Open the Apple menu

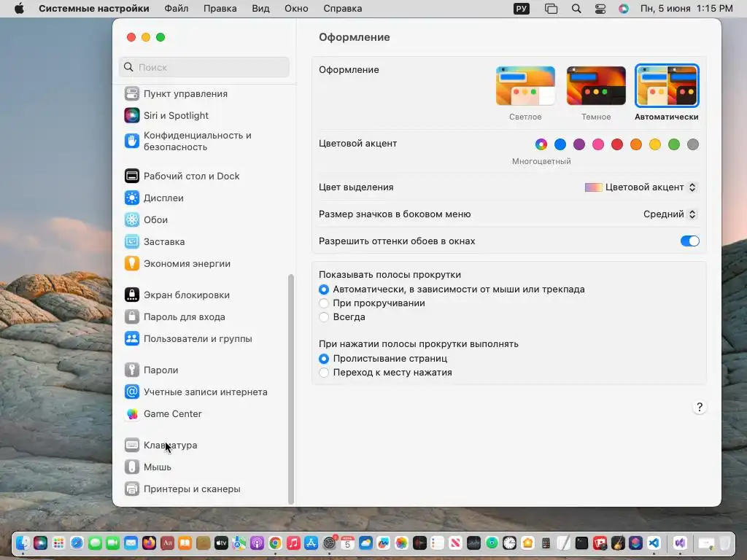pos(20,9)
